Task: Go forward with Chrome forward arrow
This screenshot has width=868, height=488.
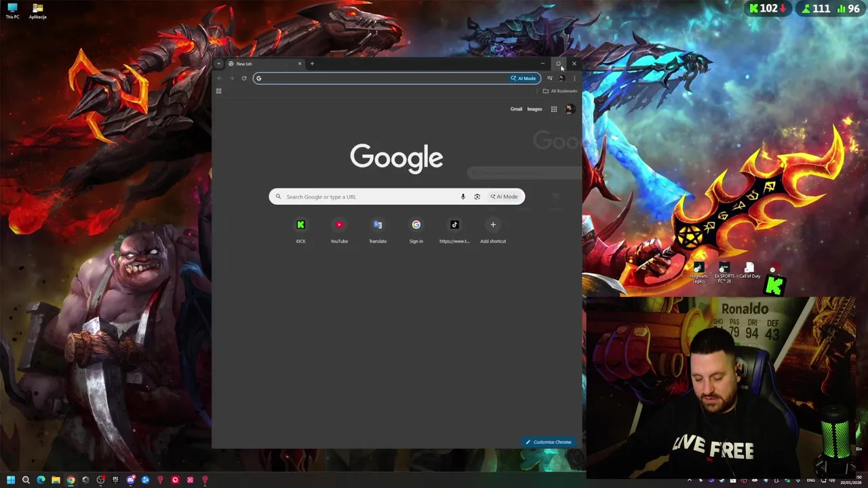Action: [x=231, y=78]
